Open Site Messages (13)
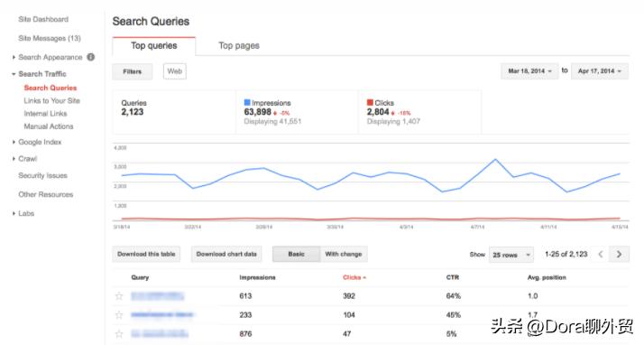Viewport: 644px width, 345px height. (50, 38)
